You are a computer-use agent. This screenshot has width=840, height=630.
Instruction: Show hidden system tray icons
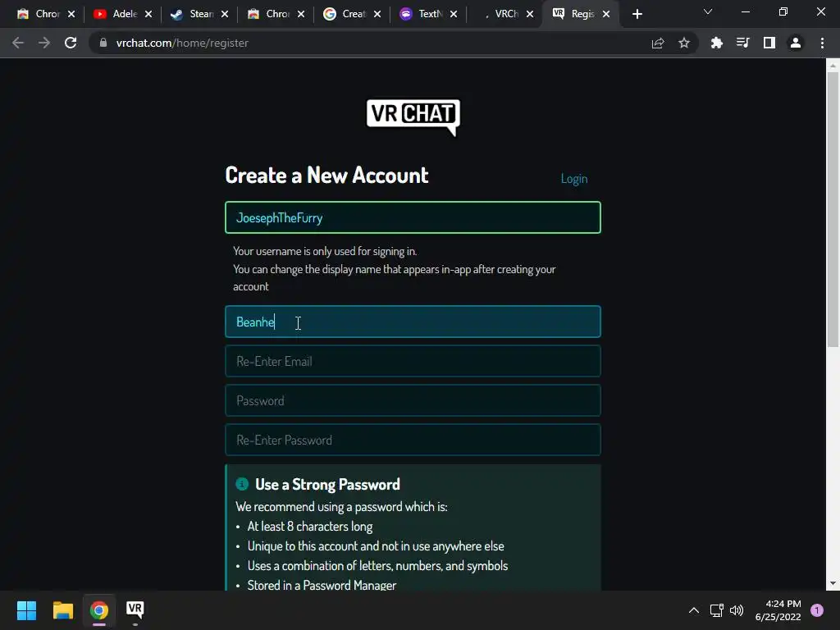[694, 610]
